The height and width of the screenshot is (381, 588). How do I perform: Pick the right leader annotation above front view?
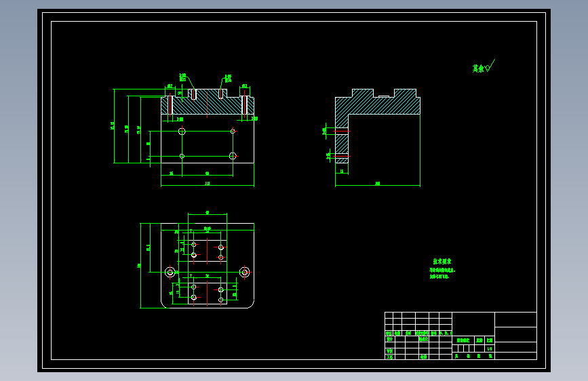point(228,79)
